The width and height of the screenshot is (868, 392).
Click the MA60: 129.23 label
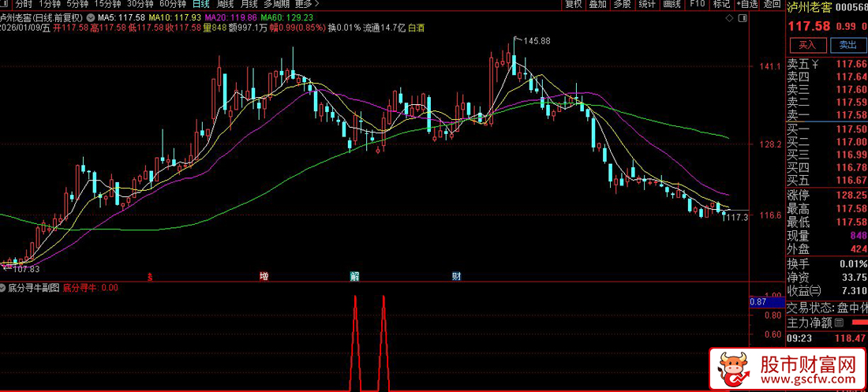coord(285,17)
